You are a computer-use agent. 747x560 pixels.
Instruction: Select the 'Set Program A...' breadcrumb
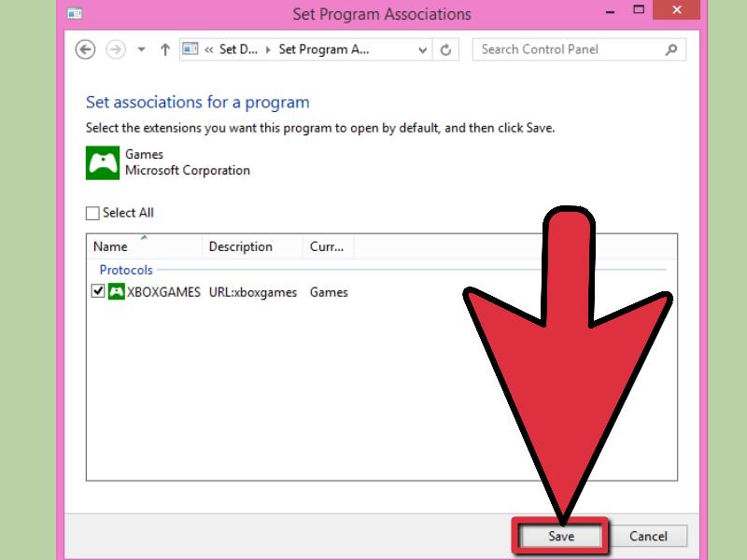pos(323,49)
